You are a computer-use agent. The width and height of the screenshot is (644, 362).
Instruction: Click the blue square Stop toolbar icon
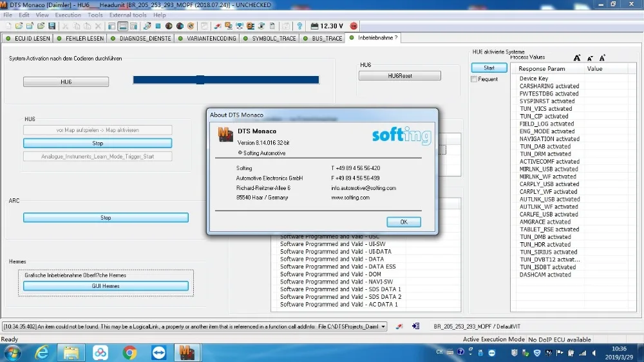coord(158,26)
